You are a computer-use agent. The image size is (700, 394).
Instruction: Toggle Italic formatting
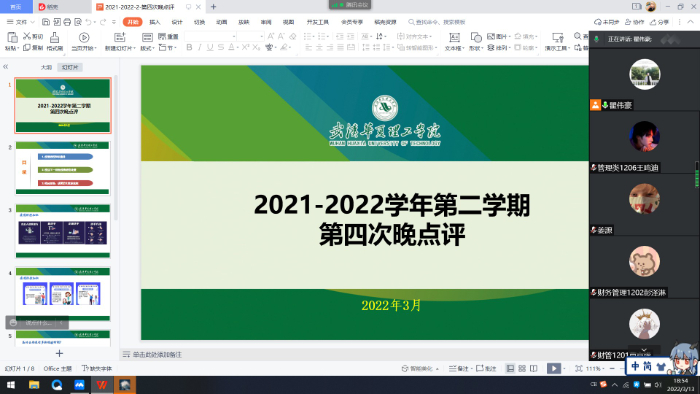(x=200, y=47)
